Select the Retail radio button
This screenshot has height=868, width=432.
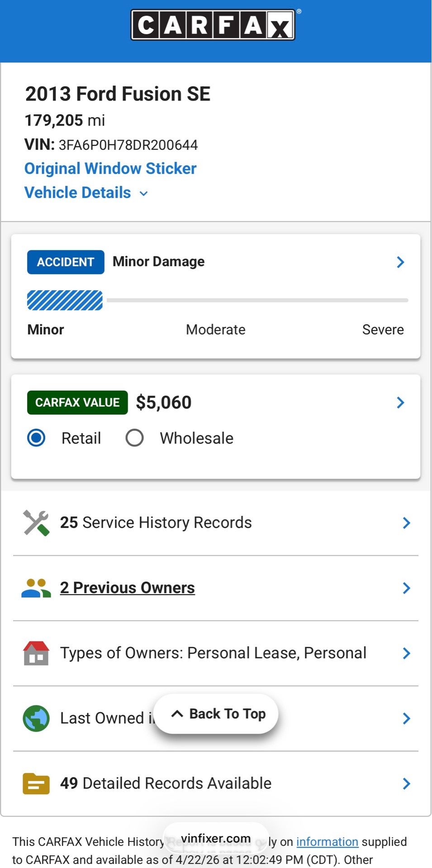[x=36, y=438]
